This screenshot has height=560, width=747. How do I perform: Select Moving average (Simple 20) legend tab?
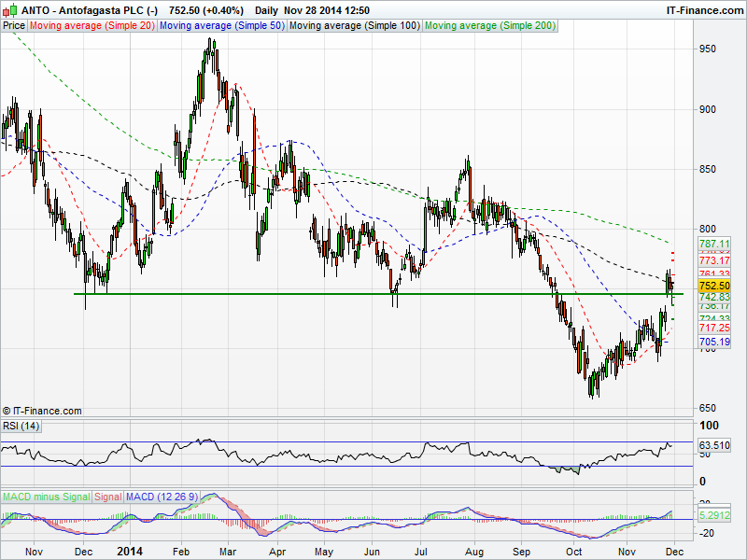pos(92,25)
